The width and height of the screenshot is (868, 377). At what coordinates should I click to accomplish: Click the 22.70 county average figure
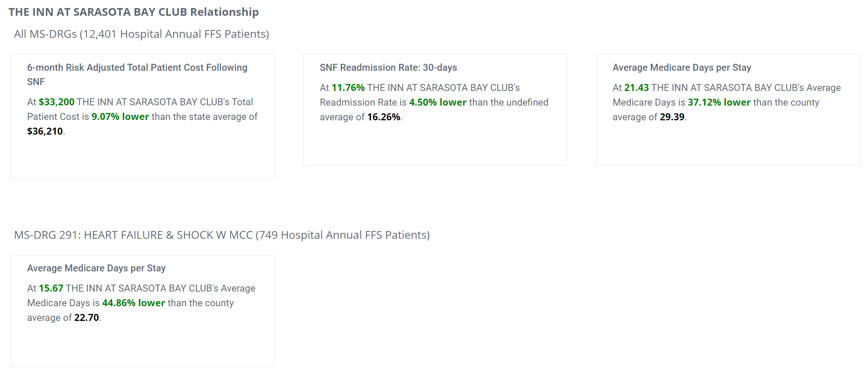point(87,318)
